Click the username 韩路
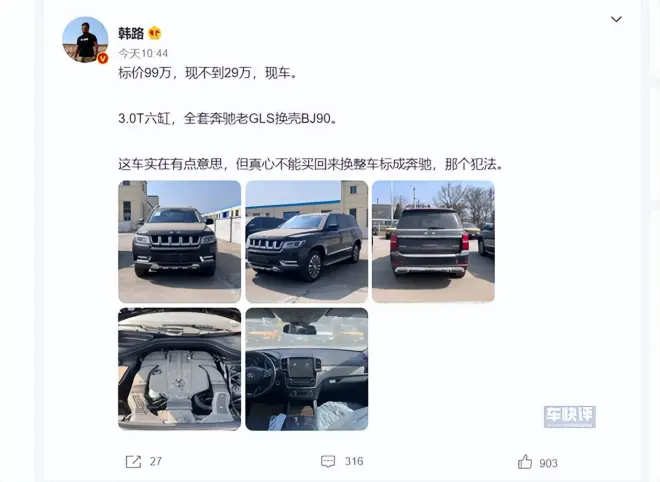Viewport: 660px width, 482px height. [x=131, y=33]
